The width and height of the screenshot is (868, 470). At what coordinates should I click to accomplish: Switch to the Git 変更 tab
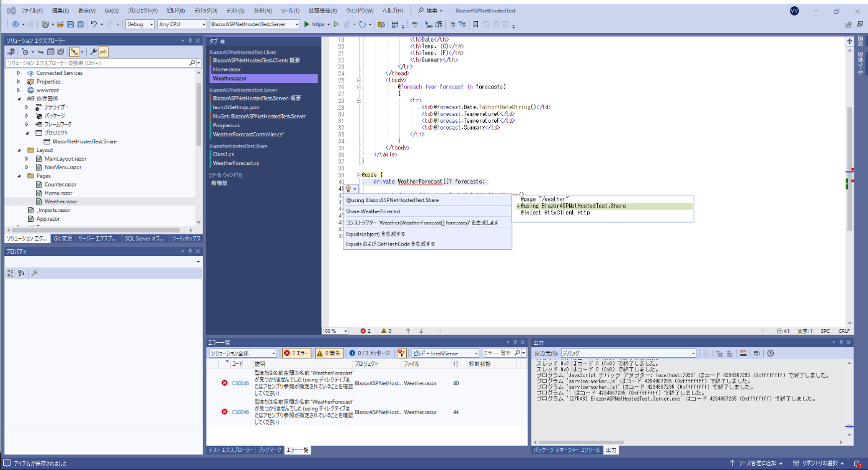[x=63, y=239]
